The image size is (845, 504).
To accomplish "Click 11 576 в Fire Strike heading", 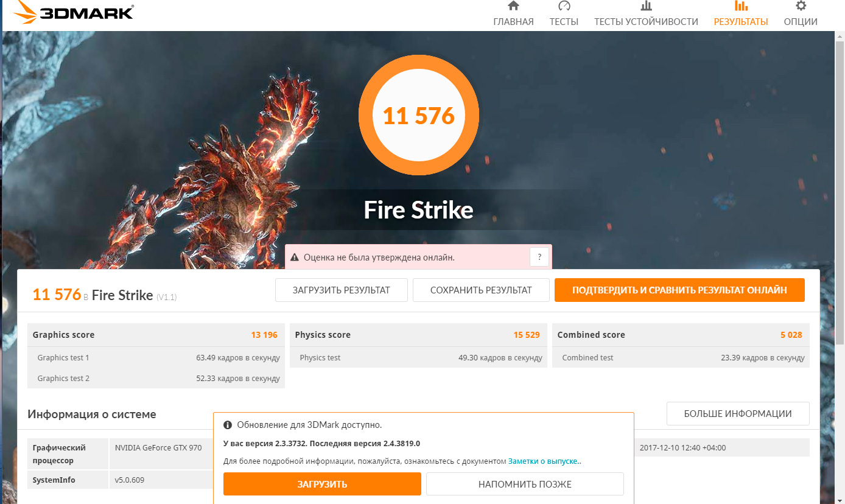I will pos(105,295).
